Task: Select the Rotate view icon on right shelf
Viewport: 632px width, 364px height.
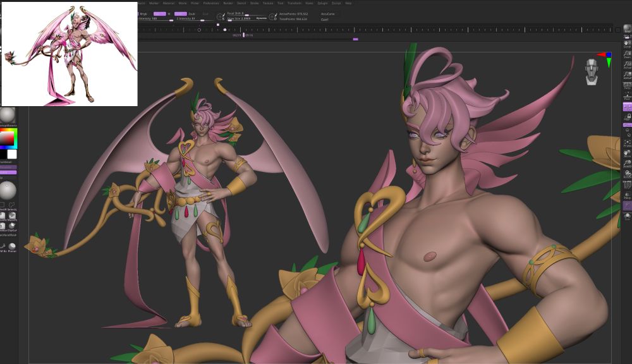Action: (x=627, y=174)
